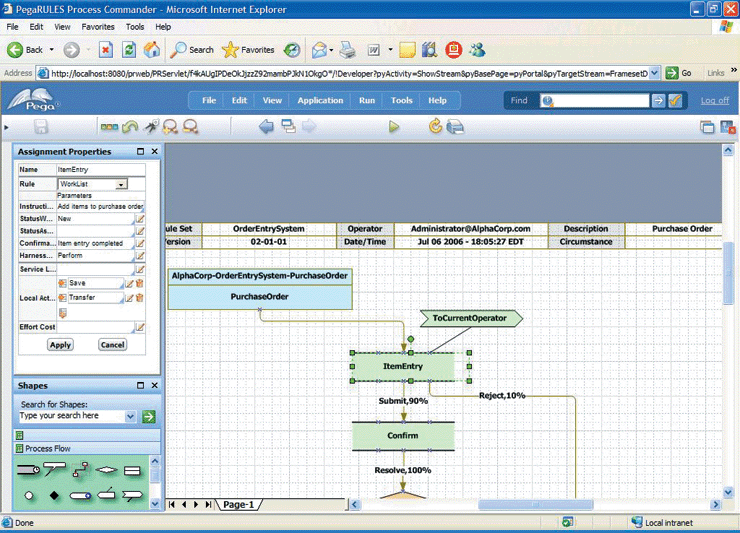This screenshot has height=533, width=740.
Task: Select the ToCurrentOperator router shape
Action: pyautogui.click(x=471, y=318)
